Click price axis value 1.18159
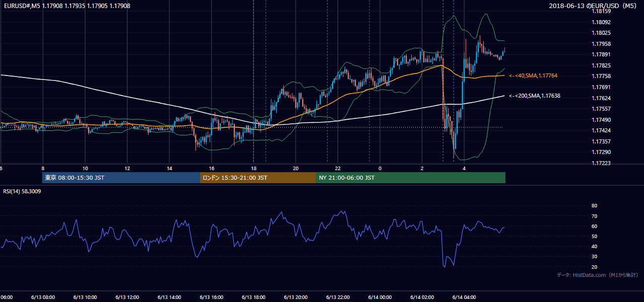Viewport: 644px width, 302px height. point(601,11)
